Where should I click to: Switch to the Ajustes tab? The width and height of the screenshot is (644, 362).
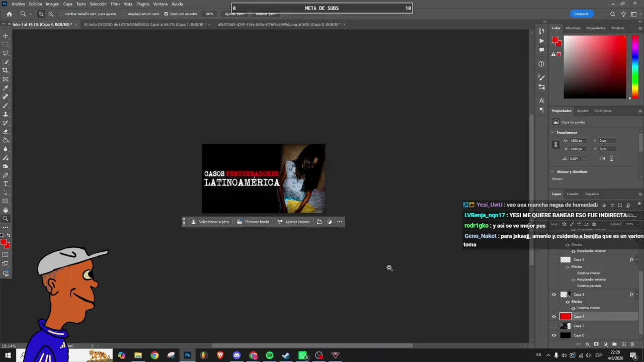(583, 111)
